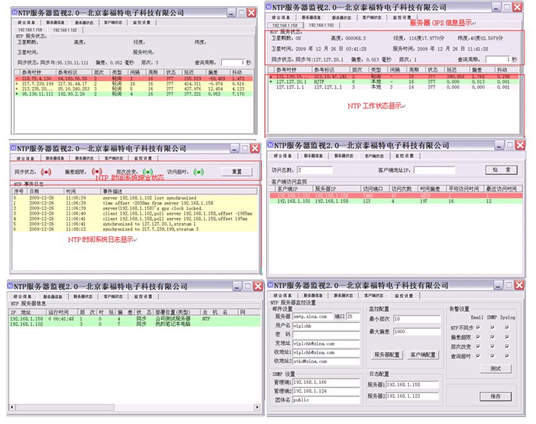Click the green 访问超时 status indicator icon
Screen dimensions: 536x424
(199, 172)
